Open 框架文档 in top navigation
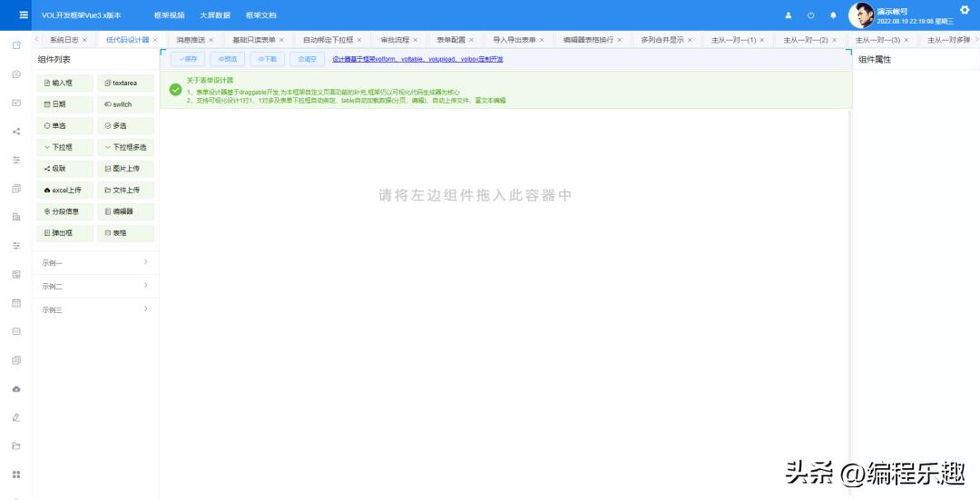980x500 pixels. coord(260,15)
